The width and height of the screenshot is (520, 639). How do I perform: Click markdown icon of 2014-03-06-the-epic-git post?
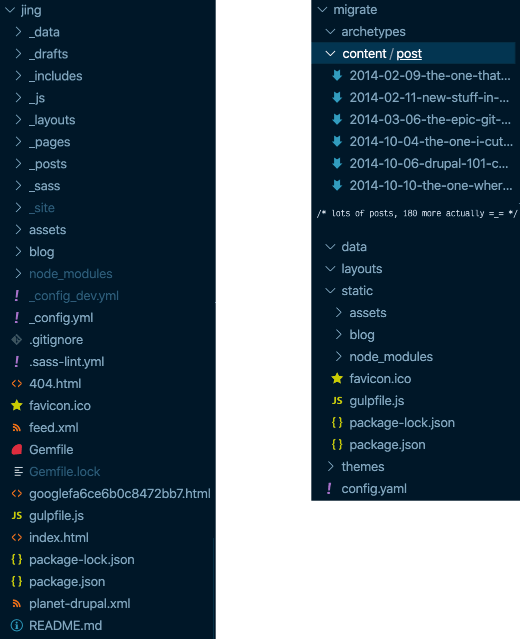click(337, 119)
